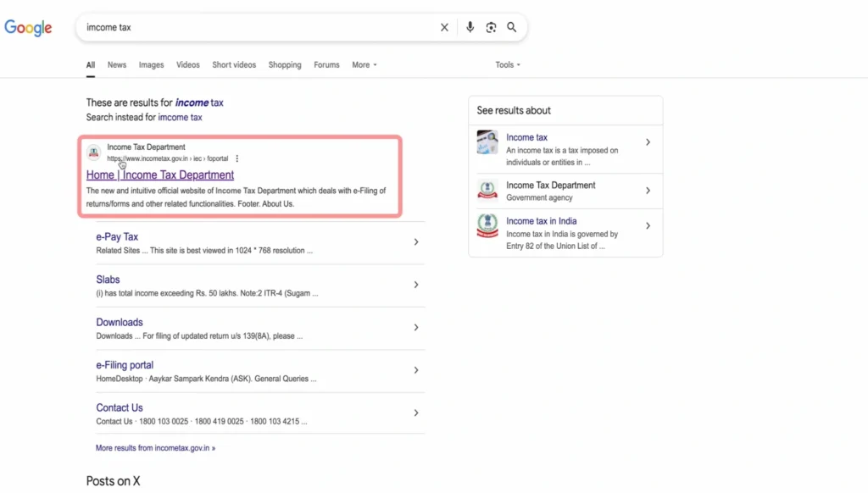Click Income Tax Department result favicon
This screenshot has height=493, width=868.
click(x=94, y=152)
